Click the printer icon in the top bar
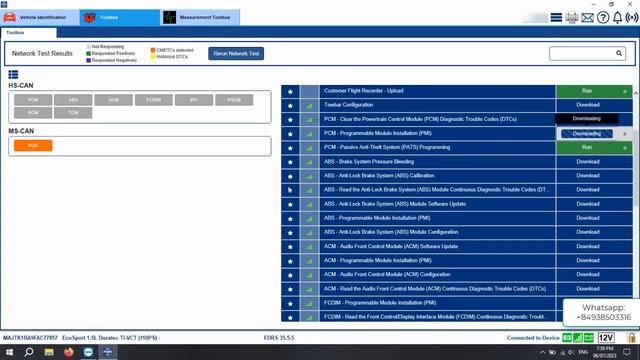This screenshot has height=360, width=640. click(571, 18)
